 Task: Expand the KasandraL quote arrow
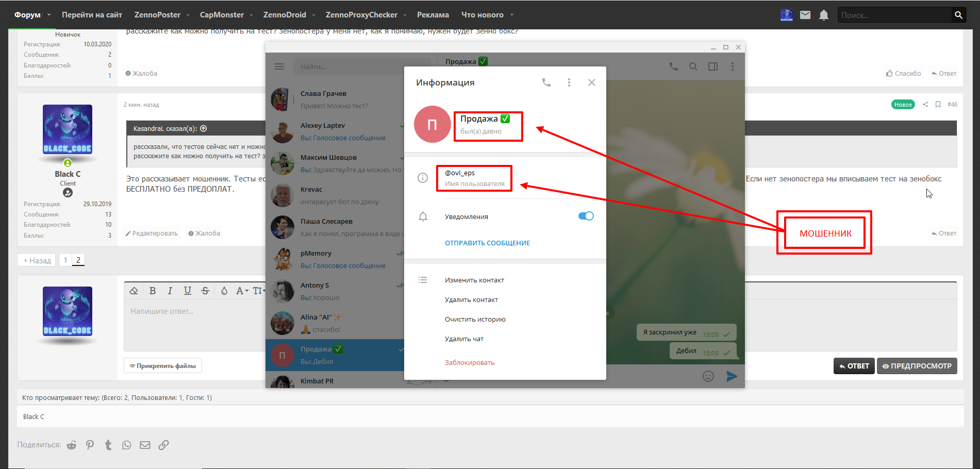[204, 128]
